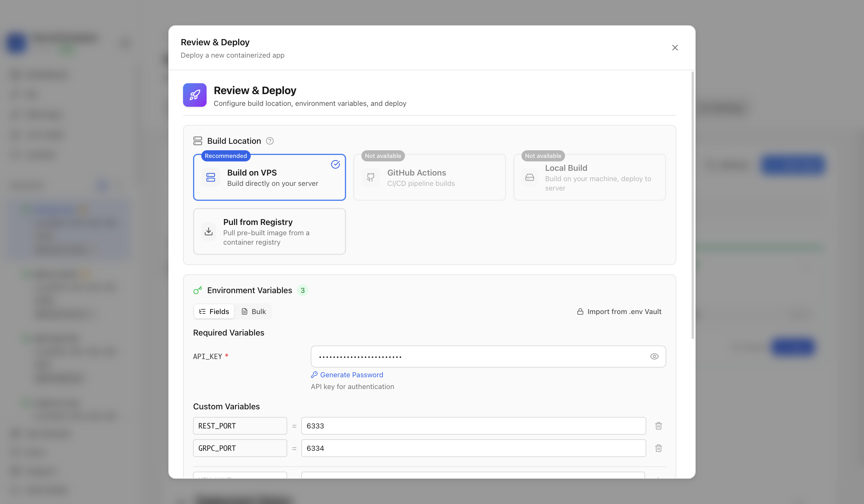Click the Recommended badge
This screenshot has width=864, height=504.
226,156
